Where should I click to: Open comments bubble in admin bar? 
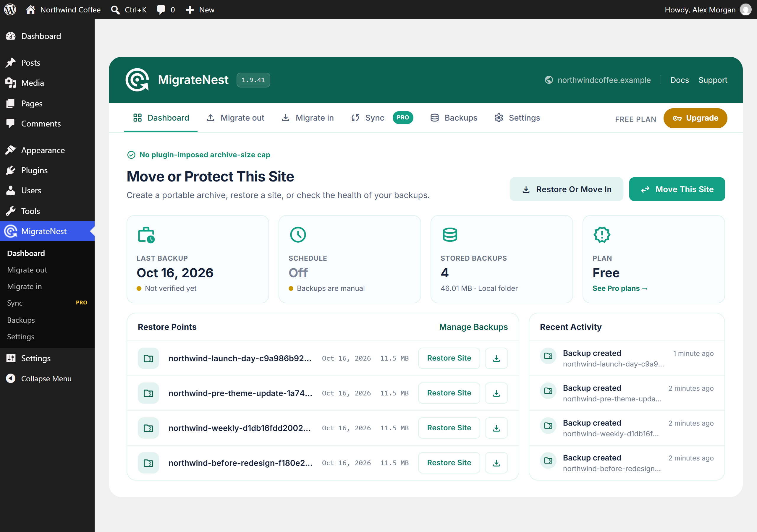point(161,10)
